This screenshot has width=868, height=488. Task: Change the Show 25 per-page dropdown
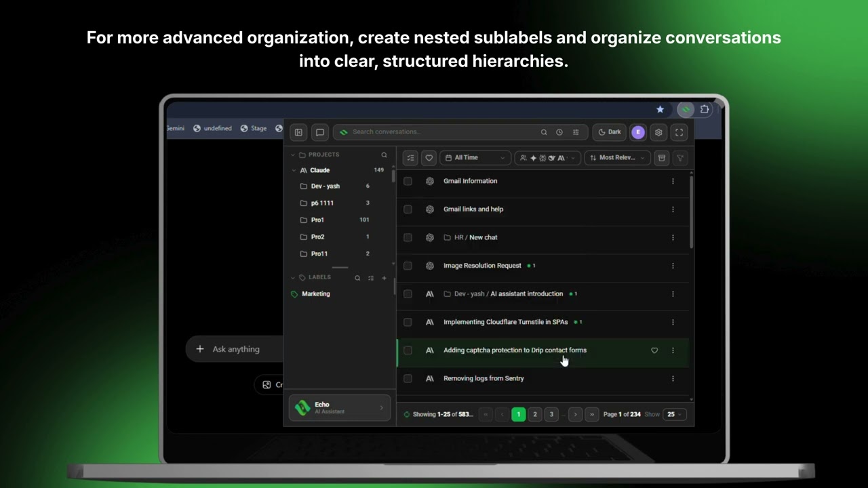(x=675, y=414)
